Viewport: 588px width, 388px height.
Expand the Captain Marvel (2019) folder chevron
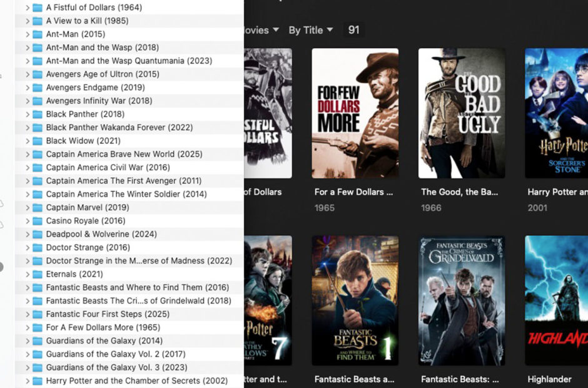(x=28, y=208)
